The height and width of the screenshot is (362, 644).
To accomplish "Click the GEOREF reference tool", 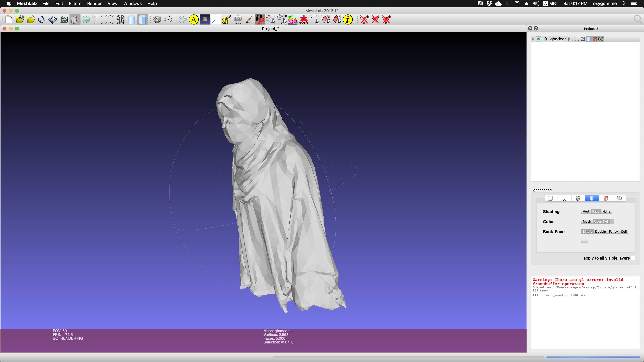I will 304,19.
